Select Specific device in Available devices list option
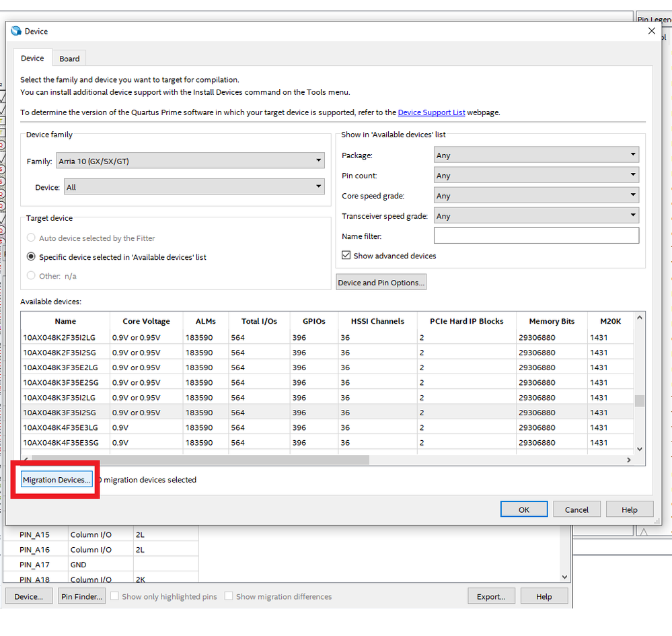The width and height of the screenshot is (672, 636). click(31, 256)
